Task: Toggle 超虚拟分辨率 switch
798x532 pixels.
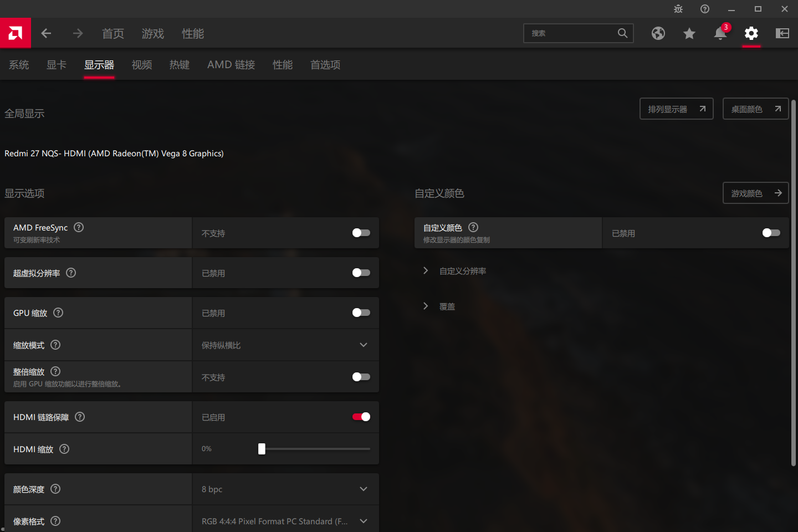Action: (361, 273)
